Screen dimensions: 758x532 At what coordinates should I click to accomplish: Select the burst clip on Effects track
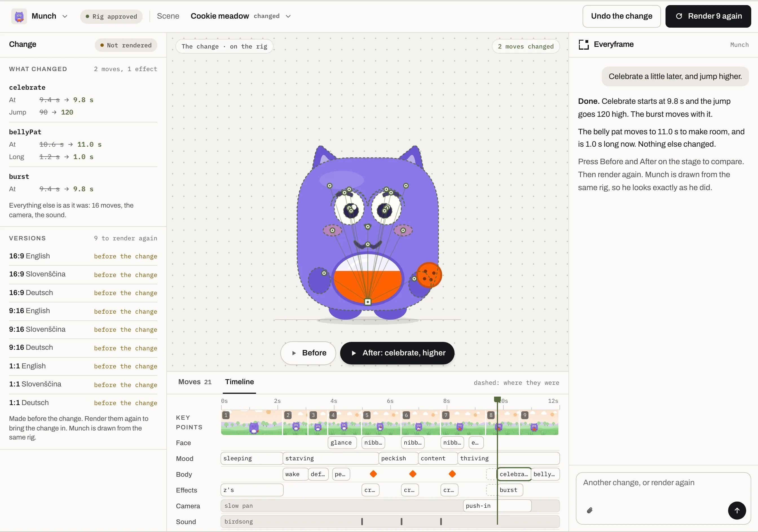(x=510, y=490)
